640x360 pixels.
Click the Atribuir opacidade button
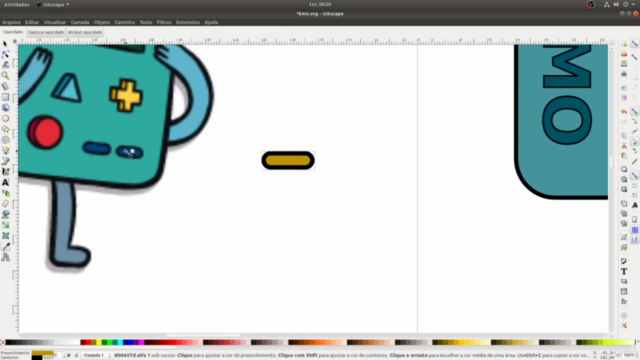[x=85, y=32]
